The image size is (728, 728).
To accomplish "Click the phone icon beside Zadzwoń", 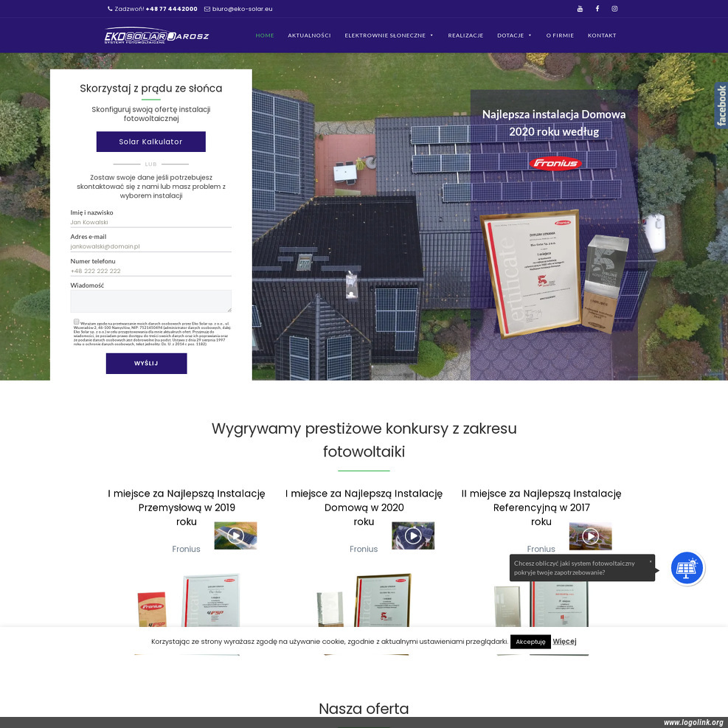I will pos(110,9).
